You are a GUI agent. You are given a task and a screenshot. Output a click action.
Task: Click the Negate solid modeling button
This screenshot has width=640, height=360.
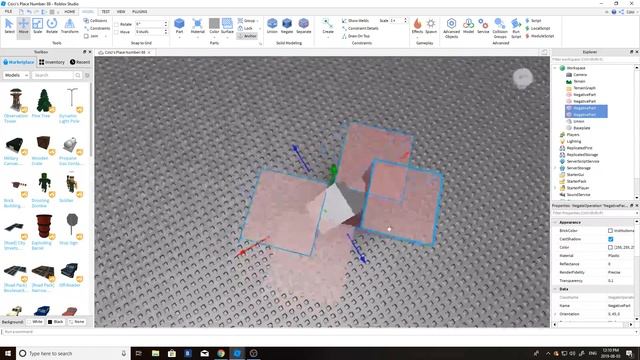pos(287,26)
